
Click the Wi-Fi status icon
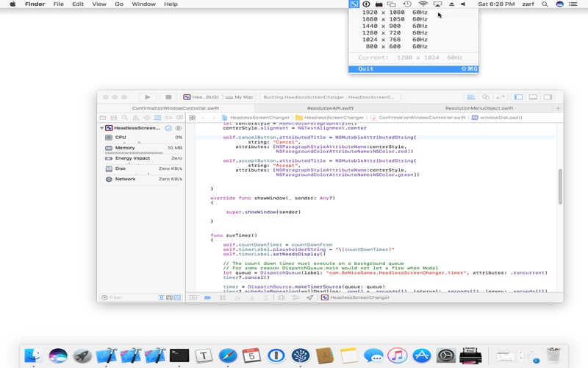[x=423, y=4]
